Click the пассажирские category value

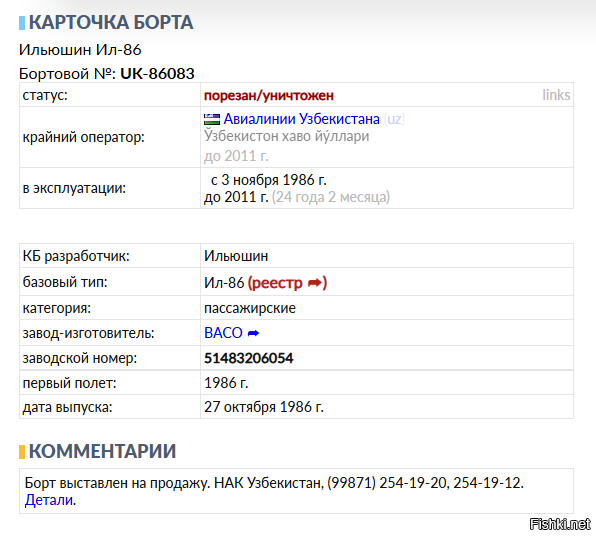tap(250, 308)
